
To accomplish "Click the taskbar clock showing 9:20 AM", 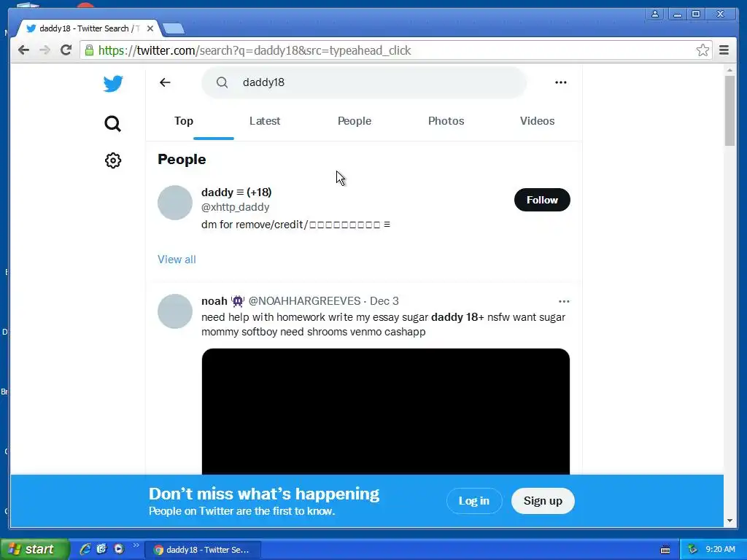I will click(720, 549).
